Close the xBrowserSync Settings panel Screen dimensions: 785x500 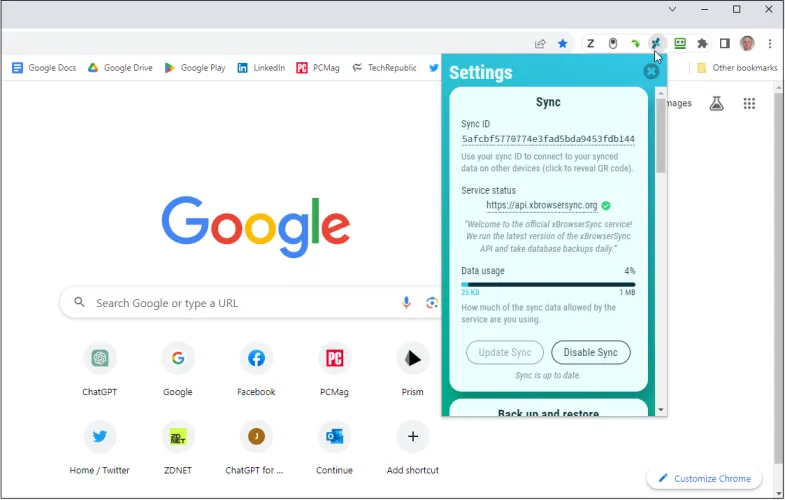pyautogui.click(x=651, y=71)
